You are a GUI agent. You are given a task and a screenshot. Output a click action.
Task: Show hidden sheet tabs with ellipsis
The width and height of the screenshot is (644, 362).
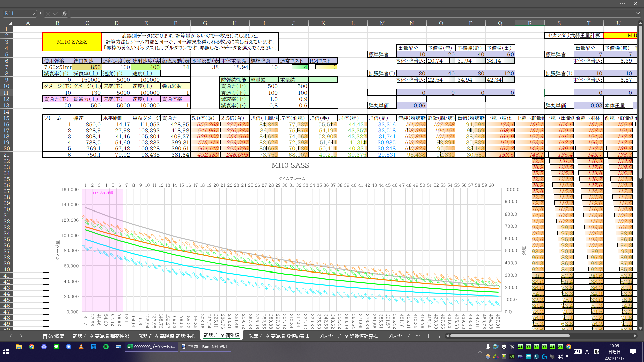click(x=418, y=336)
